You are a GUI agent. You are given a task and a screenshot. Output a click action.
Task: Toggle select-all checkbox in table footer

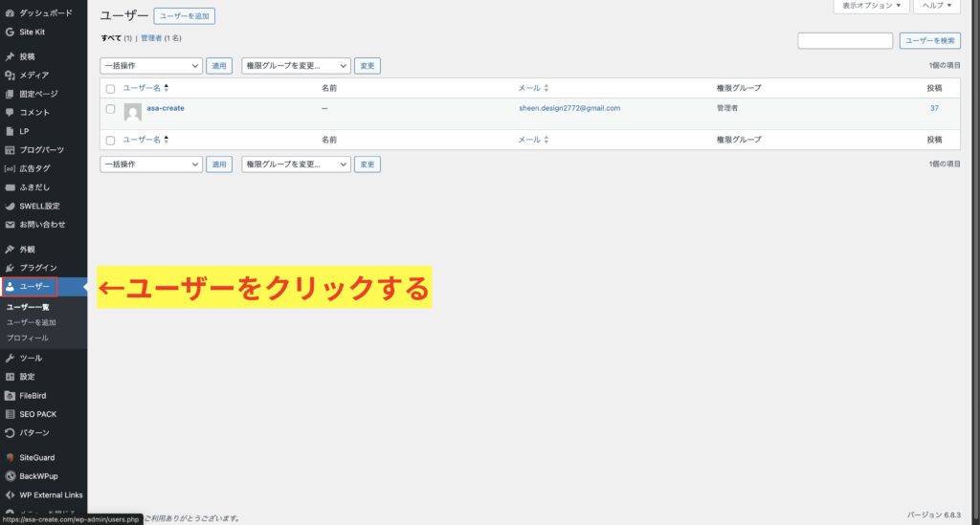click(x=110, y=140)
